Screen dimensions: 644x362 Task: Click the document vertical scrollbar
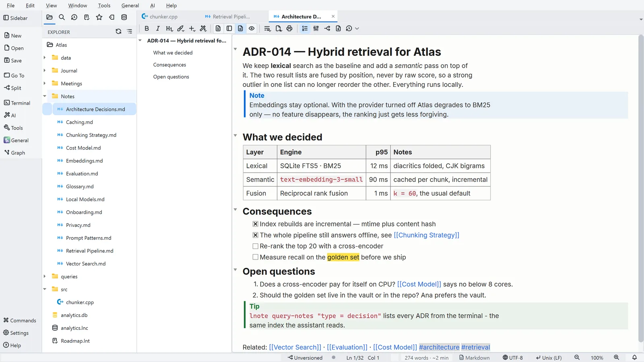(641, 189)
